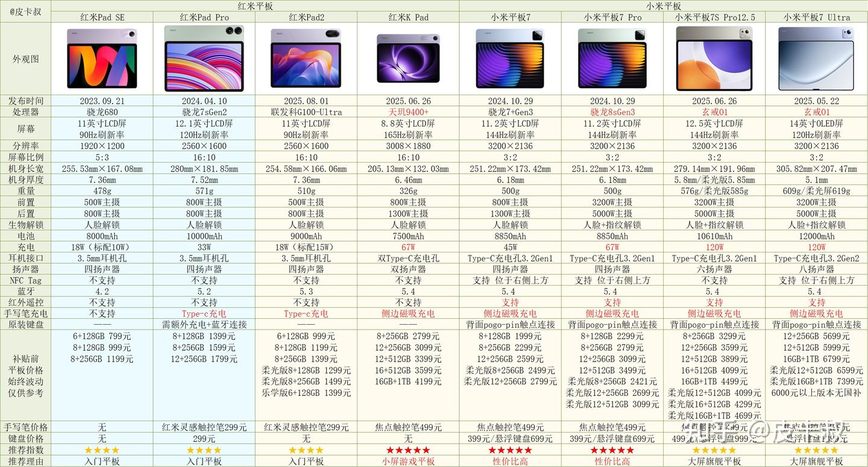This screenshot has width=868, height=467.
Task: Click the 1920×1200 resolution cell
Action: [102, 146]
